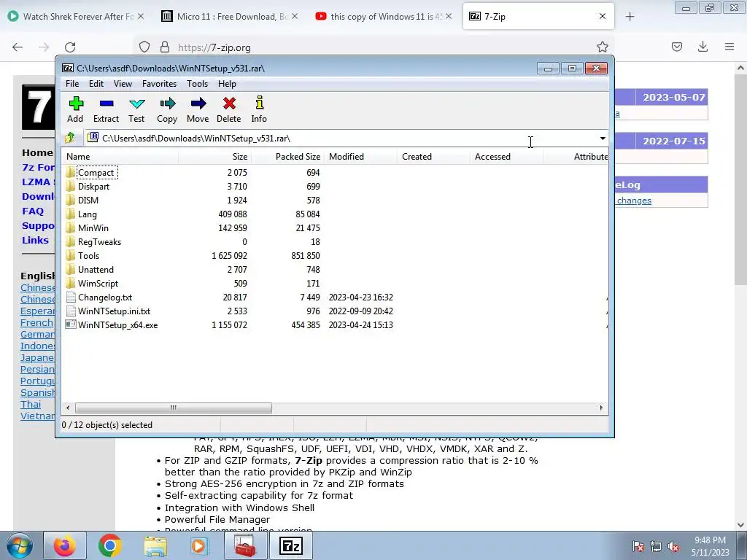Go up one folder level icon
This screenshot has width=747, height=560.
click(x=70, y=138)
